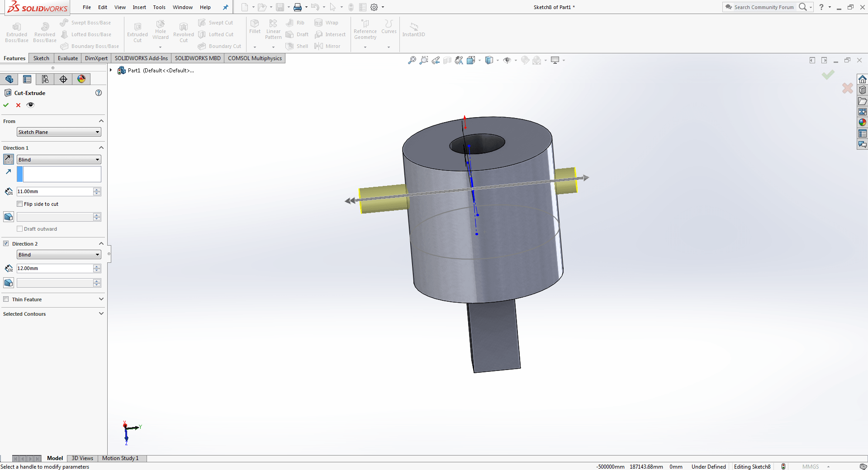The width and height of the screenshot is (868, 470).
Task: Open View Orientation icon
Action: 471,60
